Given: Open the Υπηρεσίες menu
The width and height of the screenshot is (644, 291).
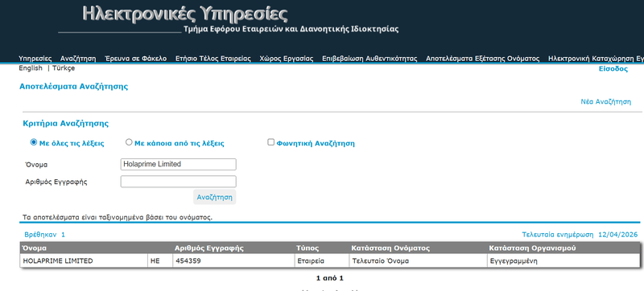Looking at the screenshot, I should 35,59.
